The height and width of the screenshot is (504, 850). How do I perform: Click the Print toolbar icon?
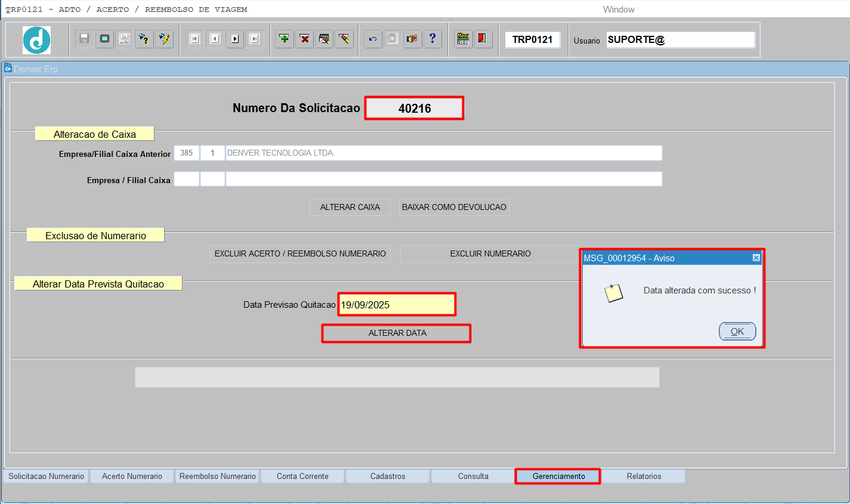pyautogui.click(x=124, y=39)
